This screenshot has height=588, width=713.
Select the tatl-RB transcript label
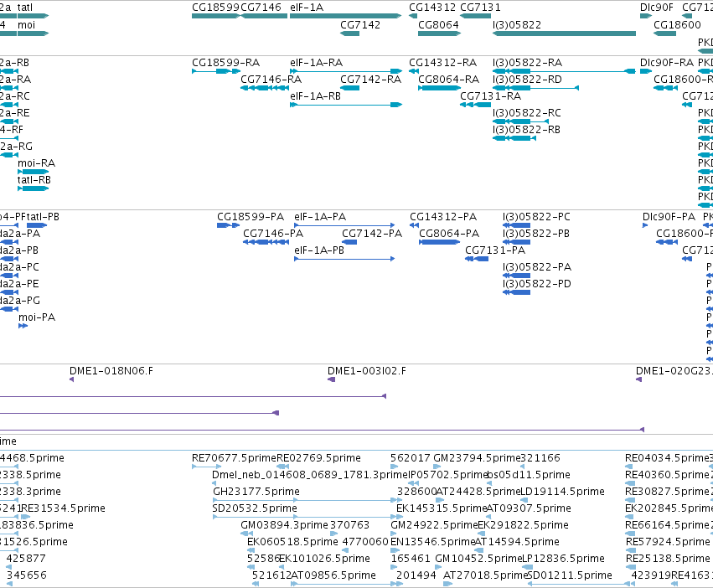pos(34,179)
